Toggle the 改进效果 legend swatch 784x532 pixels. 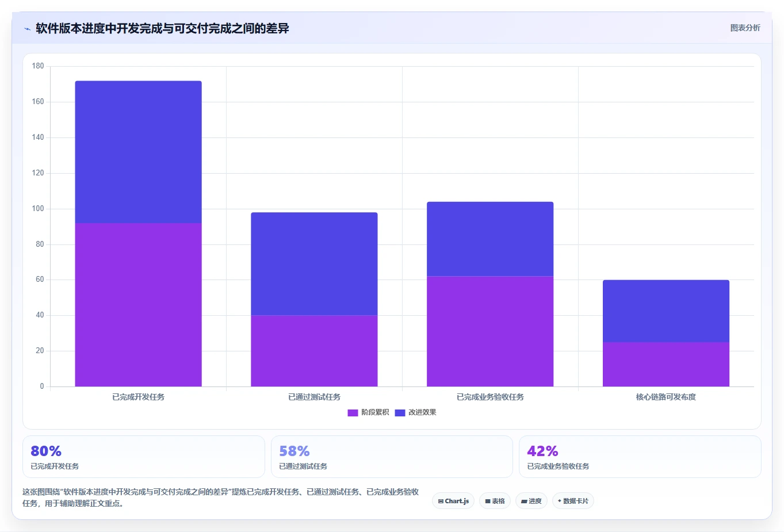[x=400, y=412]
